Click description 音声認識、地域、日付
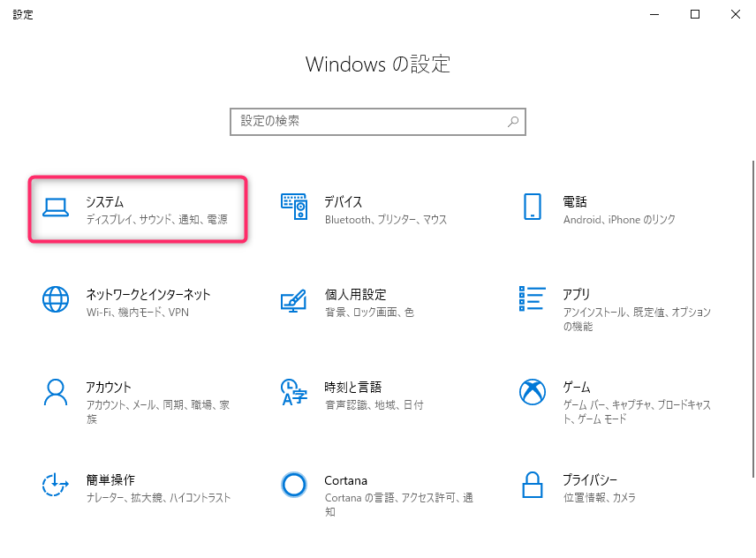This screenshot has width=756, height=558. click(x=374, y=404)
